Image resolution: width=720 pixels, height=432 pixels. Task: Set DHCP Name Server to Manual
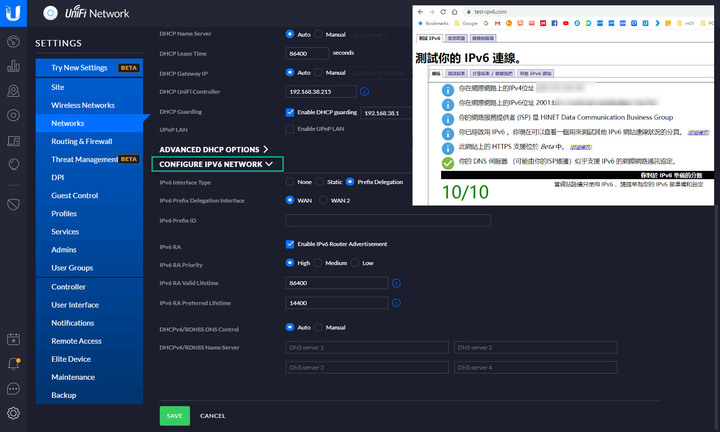click(x=318, y=34)
